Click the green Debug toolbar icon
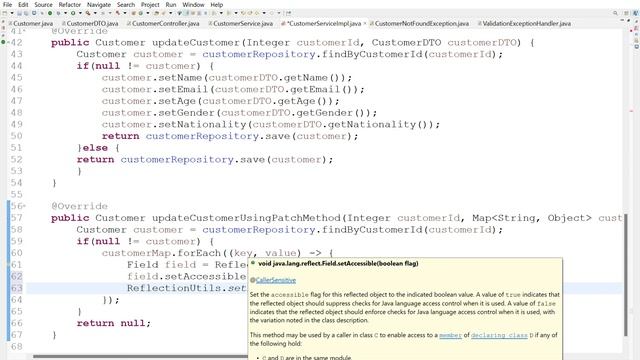Image resolution: width=640 pixels, height=360 pixels. pyautogui.click(x=50, y=13)
